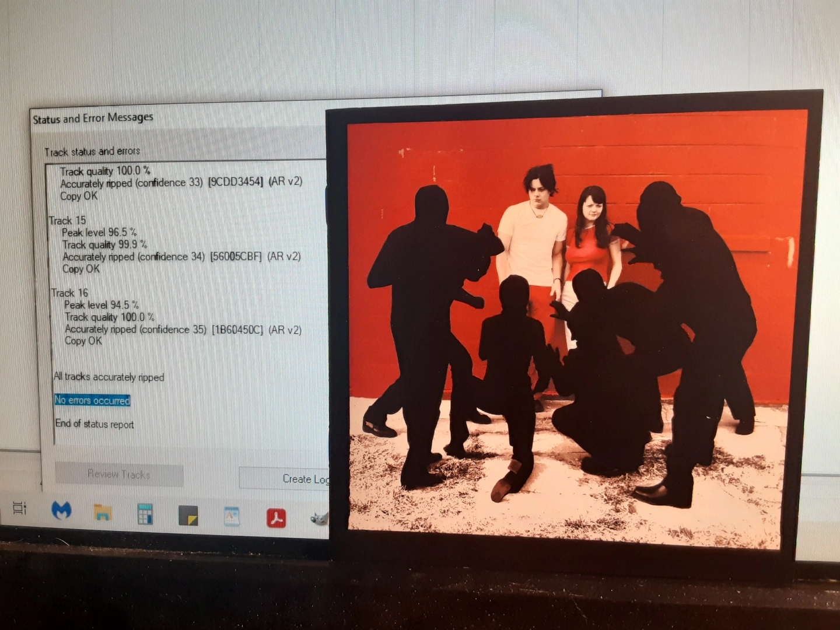Click 'All tracks accurately ripped' text
840x630 pixels.
coord(109,377)
